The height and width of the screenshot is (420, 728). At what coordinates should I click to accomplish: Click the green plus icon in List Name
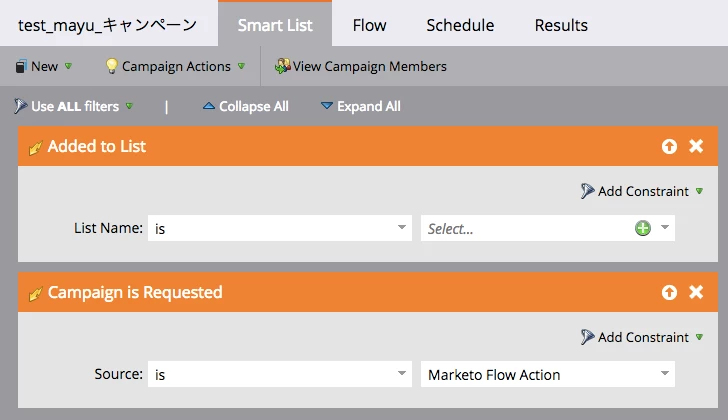click(x=643, y=229)
